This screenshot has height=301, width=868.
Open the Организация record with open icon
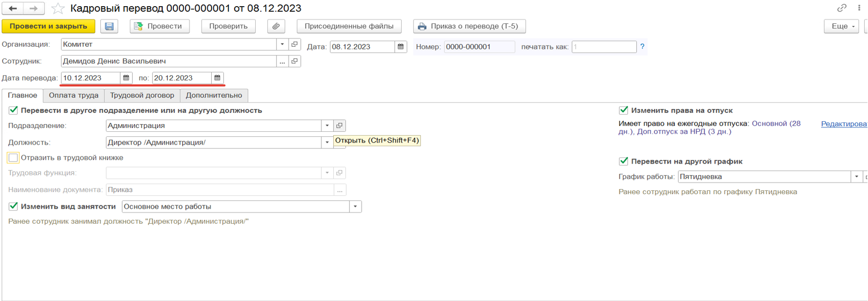point(295,45)
